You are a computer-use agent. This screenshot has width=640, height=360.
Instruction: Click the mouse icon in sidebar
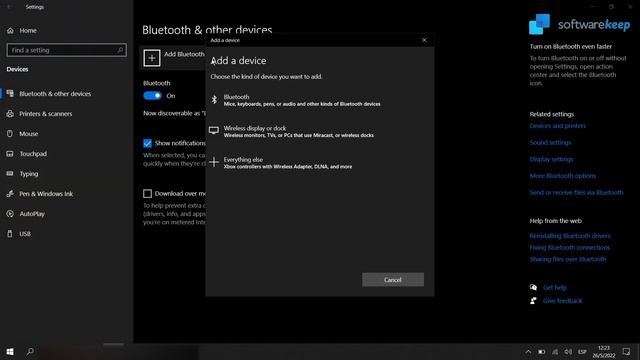(10, 133)
